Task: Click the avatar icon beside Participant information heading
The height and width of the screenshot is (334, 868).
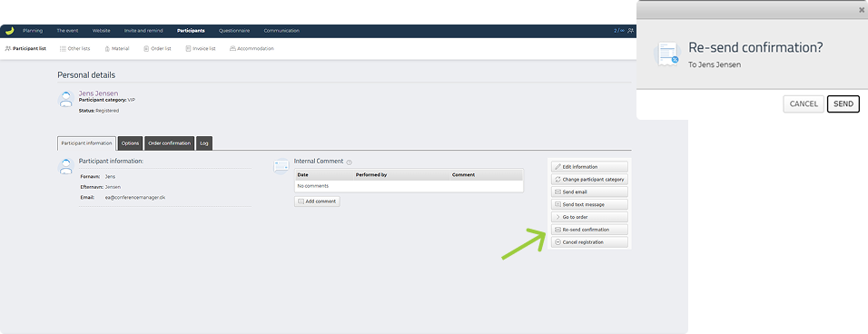Action: click(x=66, y=166)
